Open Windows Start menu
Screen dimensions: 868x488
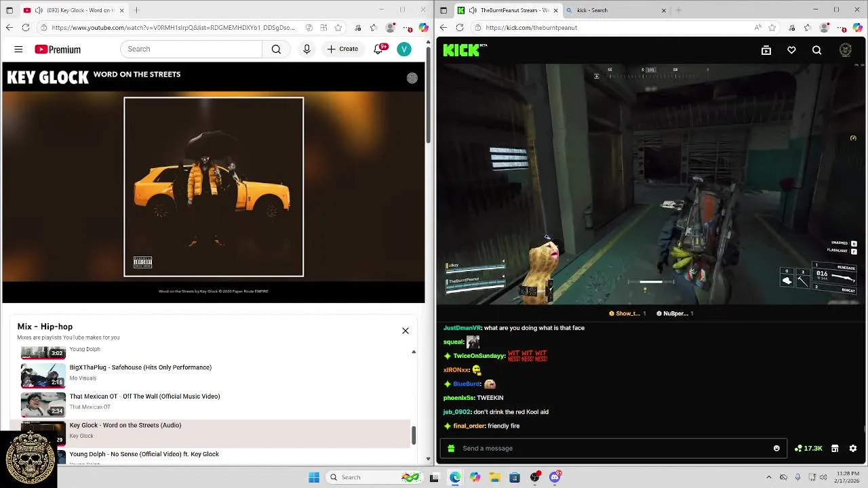314,477
